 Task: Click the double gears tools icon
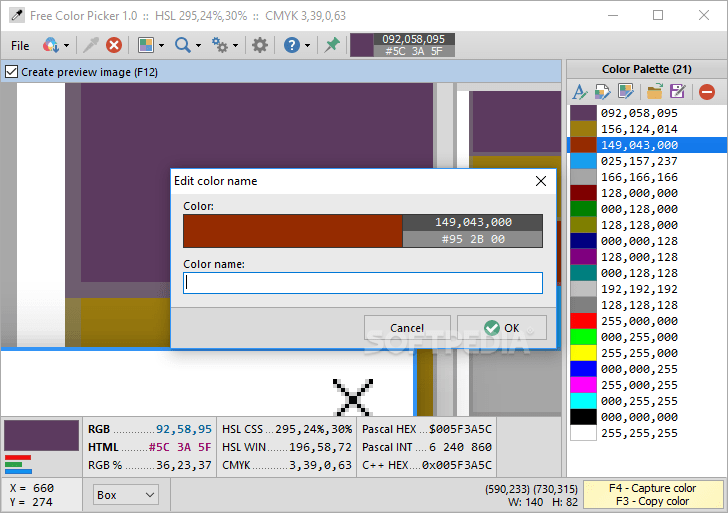tap(220, 45)
